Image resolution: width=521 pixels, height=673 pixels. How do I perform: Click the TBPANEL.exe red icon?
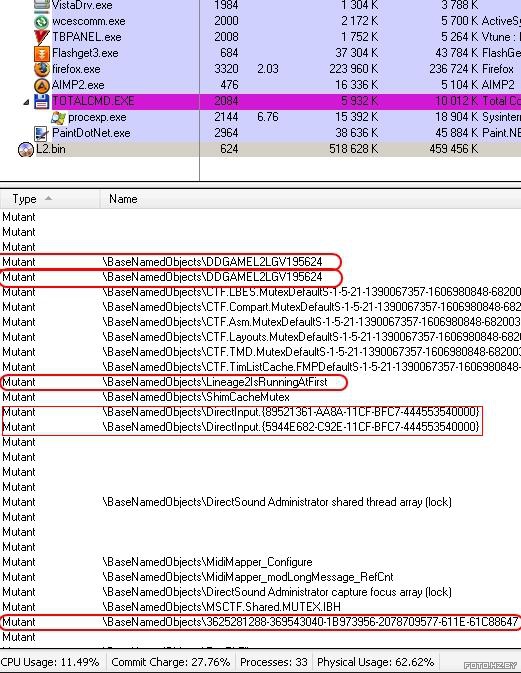click(x=42, y=37)
